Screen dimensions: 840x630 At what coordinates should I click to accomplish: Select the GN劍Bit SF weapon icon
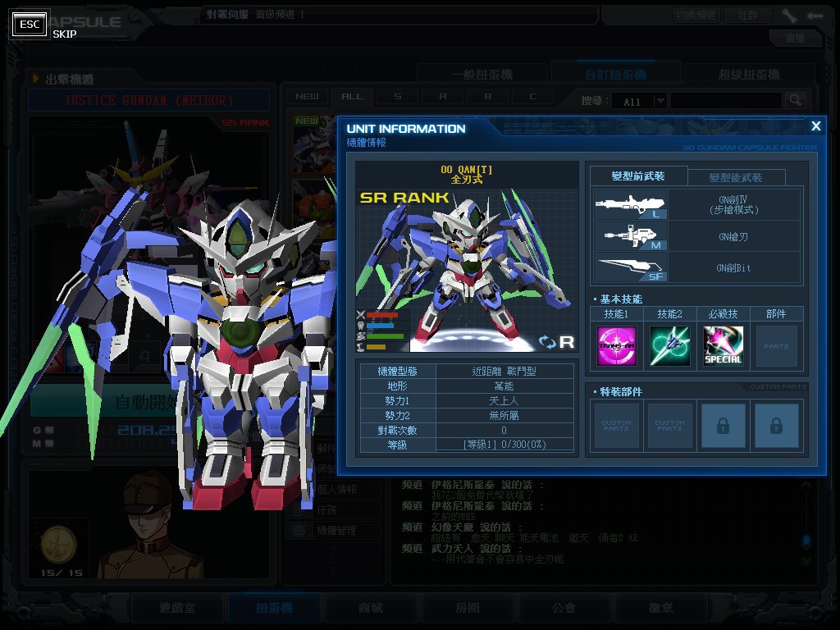tap(630, 267)
